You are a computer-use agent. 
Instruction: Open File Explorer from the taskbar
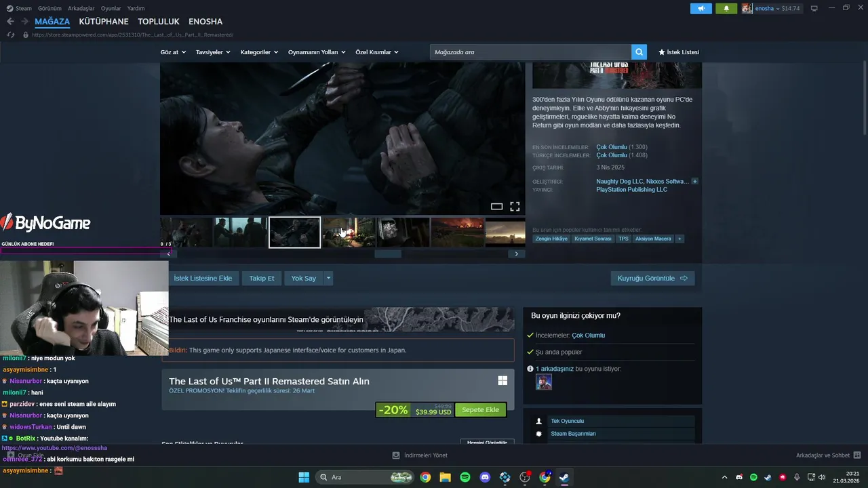445,477
